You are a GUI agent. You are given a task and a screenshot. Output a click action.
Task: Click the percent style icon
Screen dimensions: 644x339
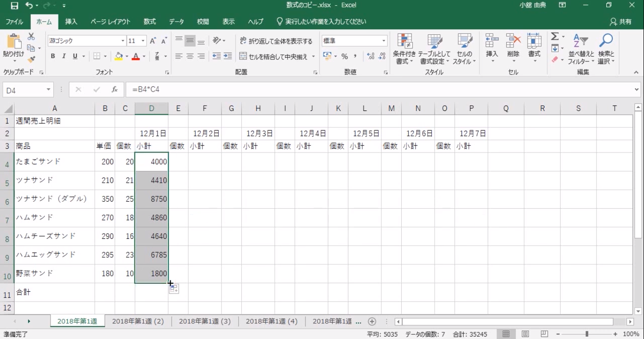pos(345,56)
